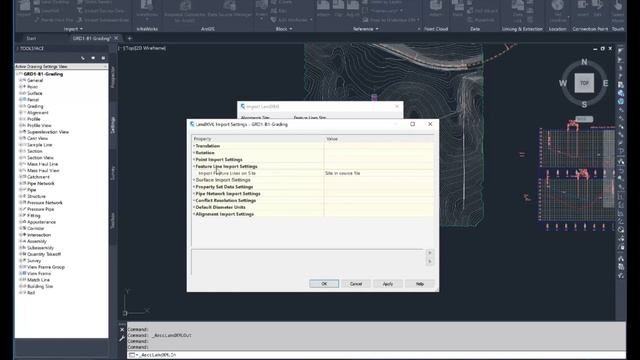
Task: Select Corridor tree item
Action: tap(36, 229)
